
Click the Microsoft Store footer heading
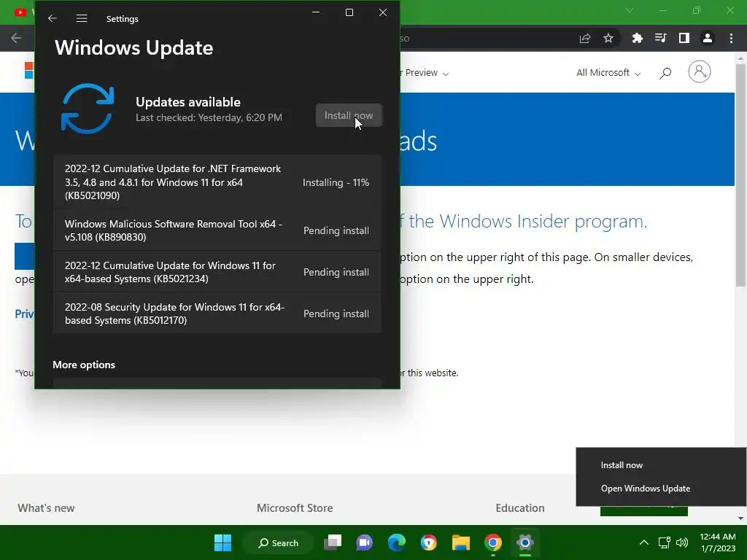pyautogui.click(x=295, y=508)
